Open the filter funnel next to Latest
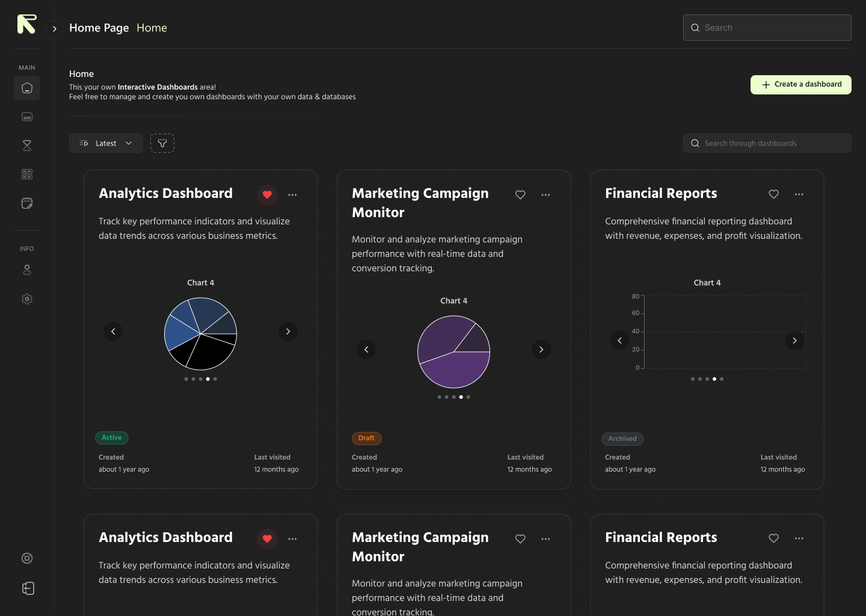The width and height of the screenshot is (866, 616). click(162, 143)
